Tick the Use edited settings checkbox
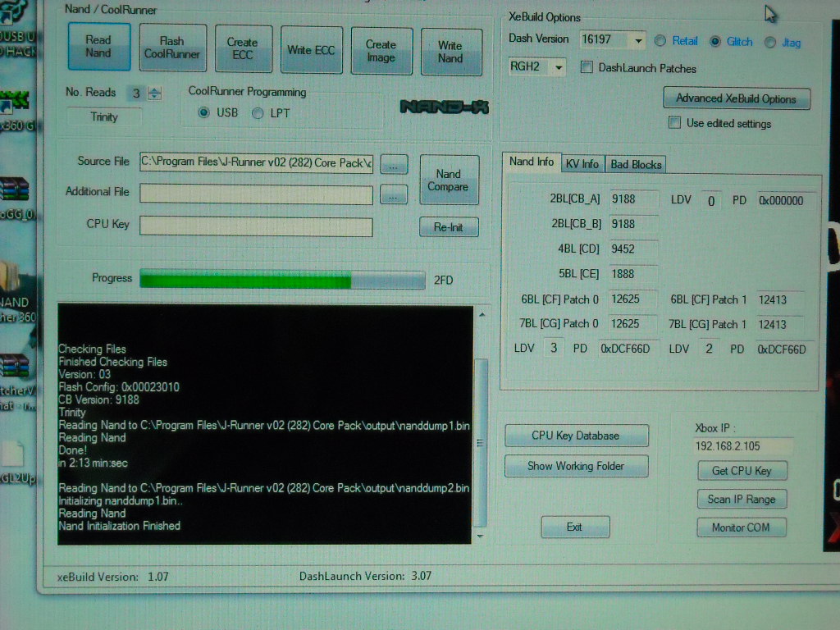 [x=674, y=123]
